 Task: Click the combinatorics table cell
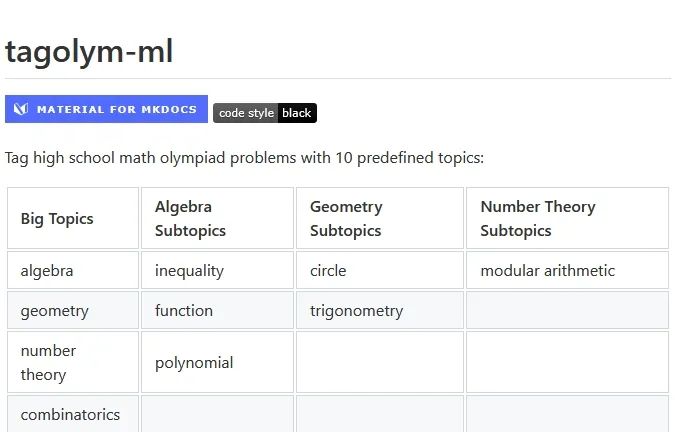[x=73, y=414]
